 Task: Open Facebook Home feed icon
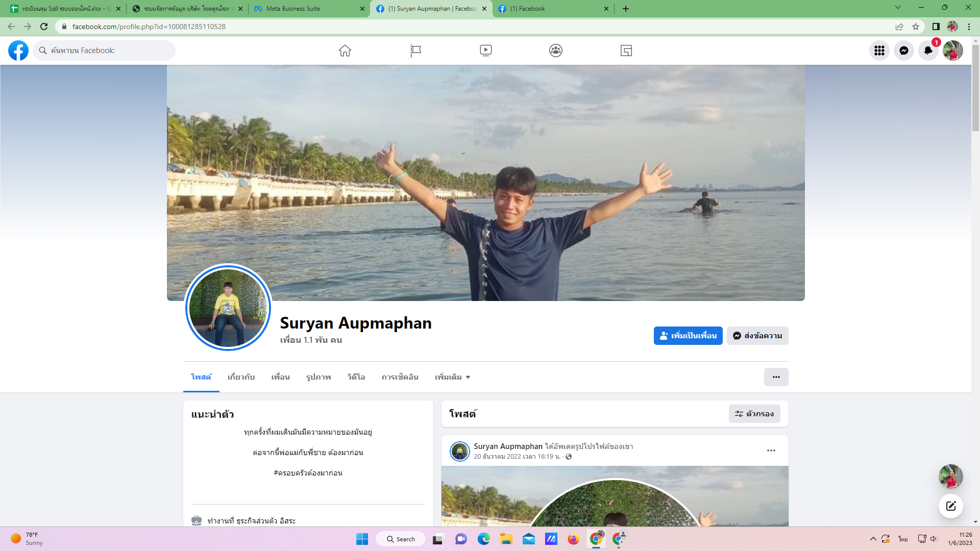pos(345,51)
